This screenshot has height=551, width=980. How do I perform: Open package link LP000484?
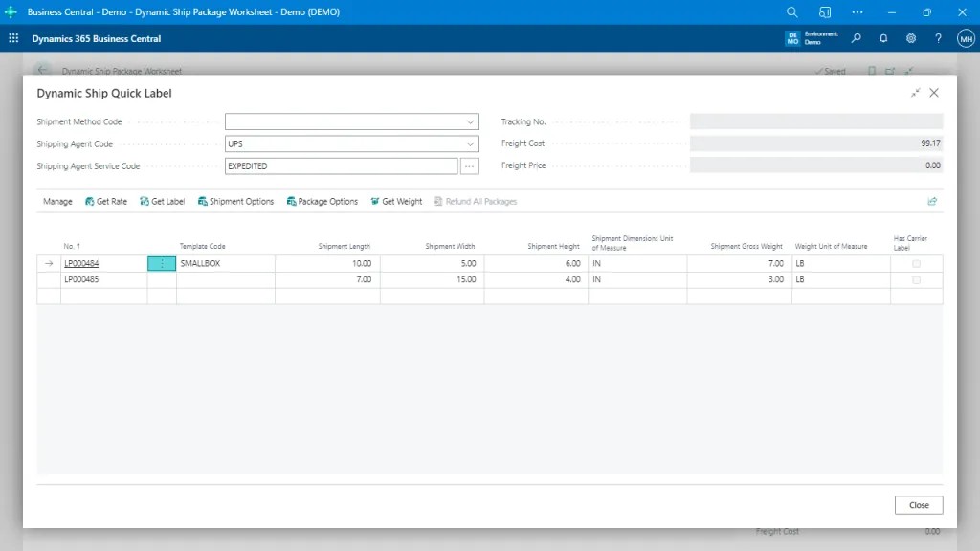pos(81,263)
